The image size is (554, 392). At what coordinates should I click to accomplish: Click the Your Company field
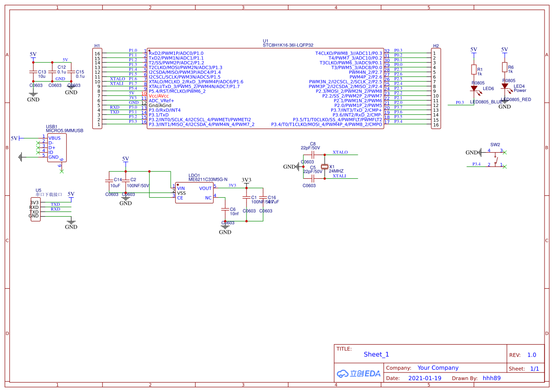click(437, 368)
